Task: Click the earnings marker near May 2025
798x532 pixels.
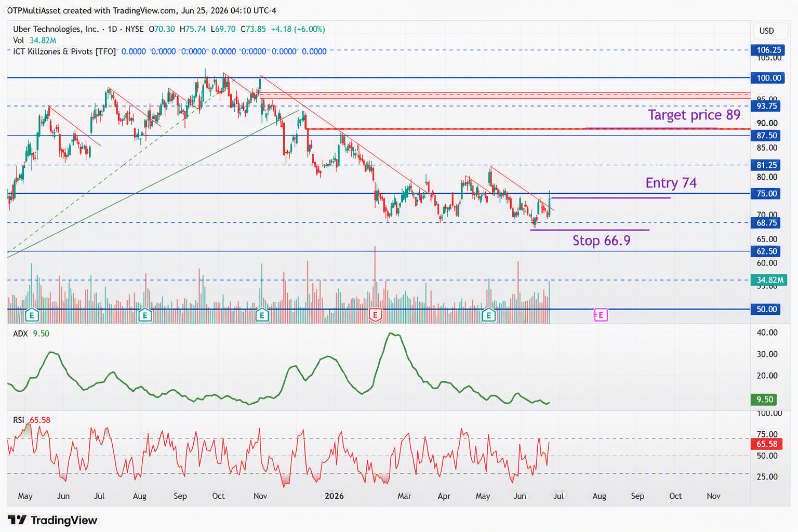Action: click(x=32, y=315)
